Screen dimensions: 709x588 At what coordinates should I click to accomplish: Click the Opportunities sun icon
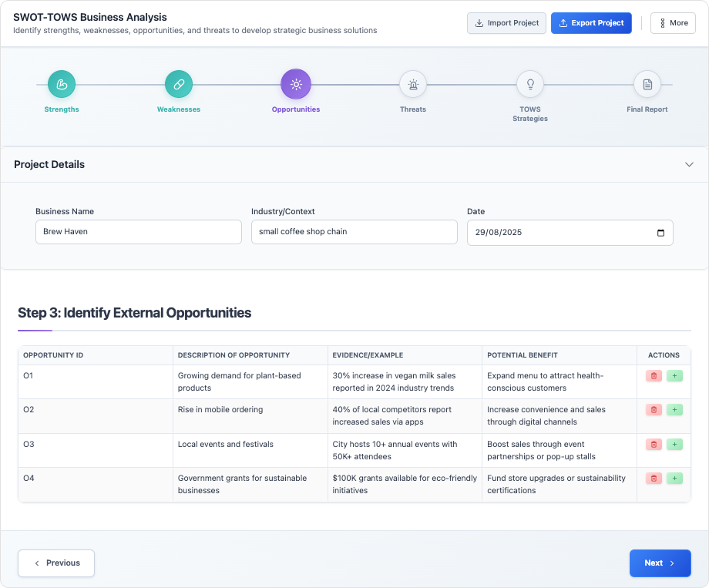pyautogui.click(x=296, y=84)
